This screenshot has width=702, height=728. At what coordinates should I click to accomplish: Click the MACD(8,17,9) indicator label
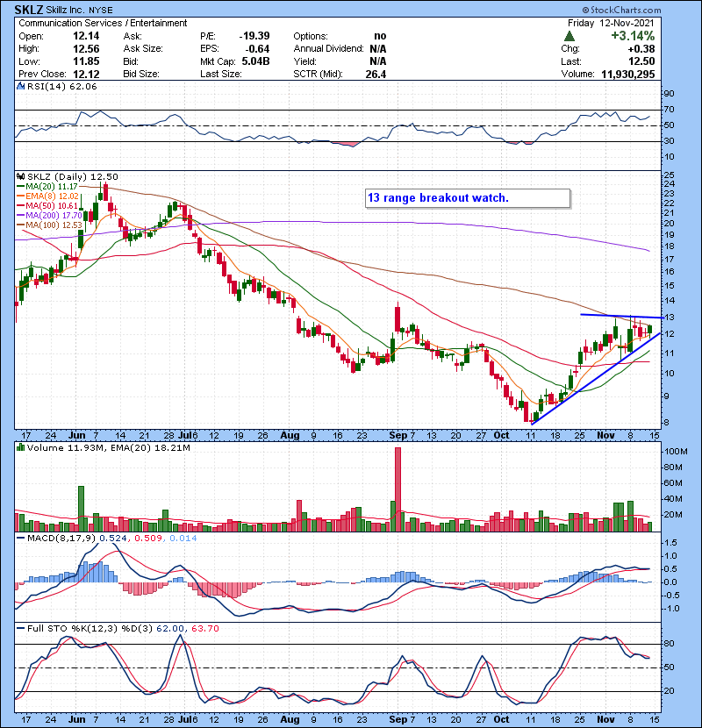61,539
